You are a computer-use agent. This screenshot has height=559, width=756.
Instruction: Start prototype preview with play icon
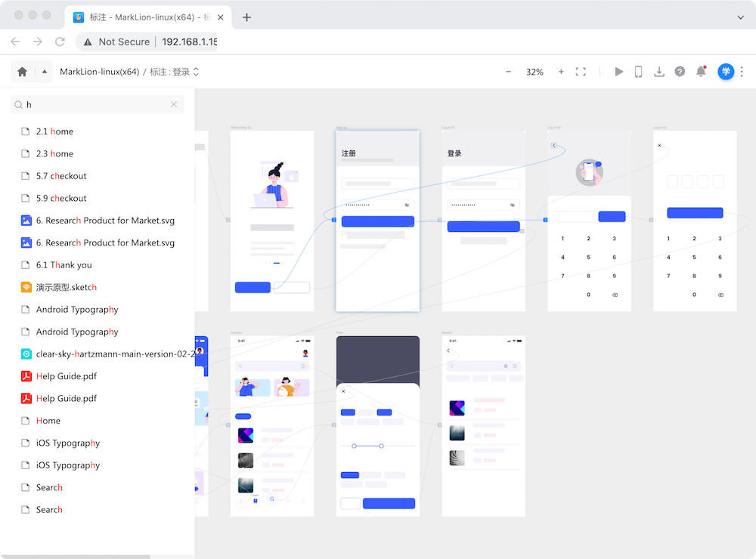tap(619, 72)
